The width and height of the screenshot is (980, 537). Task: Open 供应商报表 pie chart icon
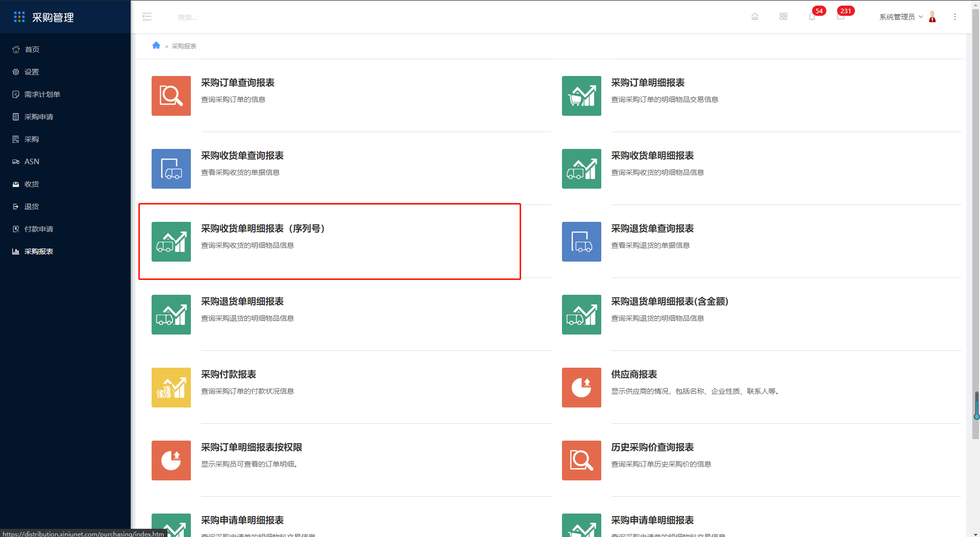point(581,388)
